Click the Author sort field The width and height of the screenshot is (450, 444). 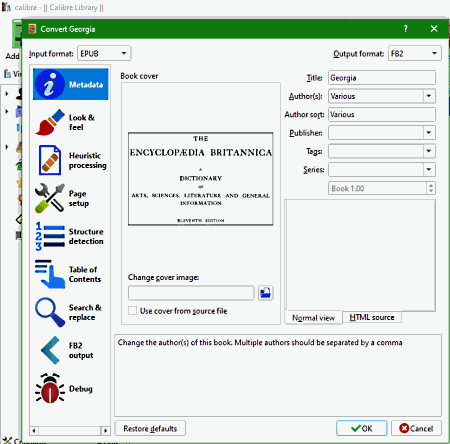pos(382,114)
